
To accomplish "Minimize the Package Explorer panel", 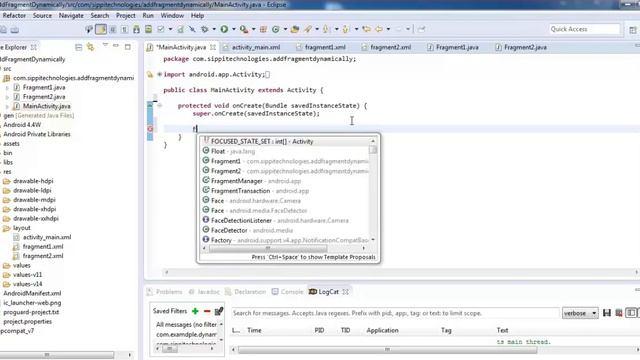I will tap(116, 46).
